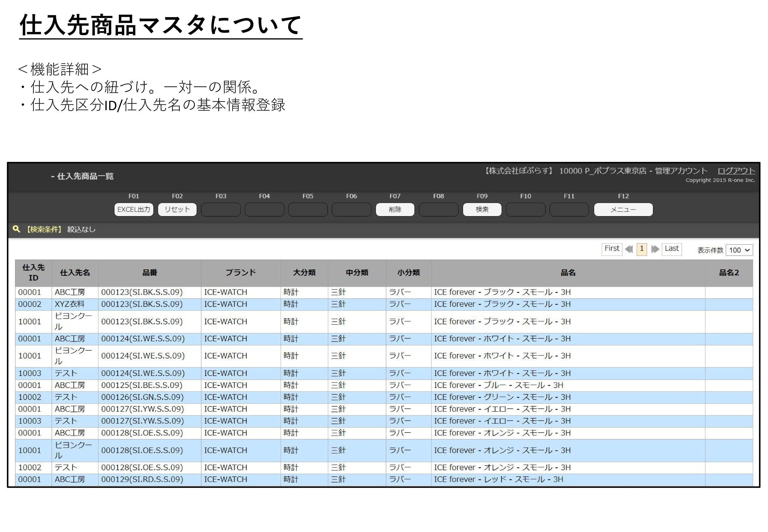The image size is (768, 532).
Task: Click the リセット F02 button
Action: (177, 209)
